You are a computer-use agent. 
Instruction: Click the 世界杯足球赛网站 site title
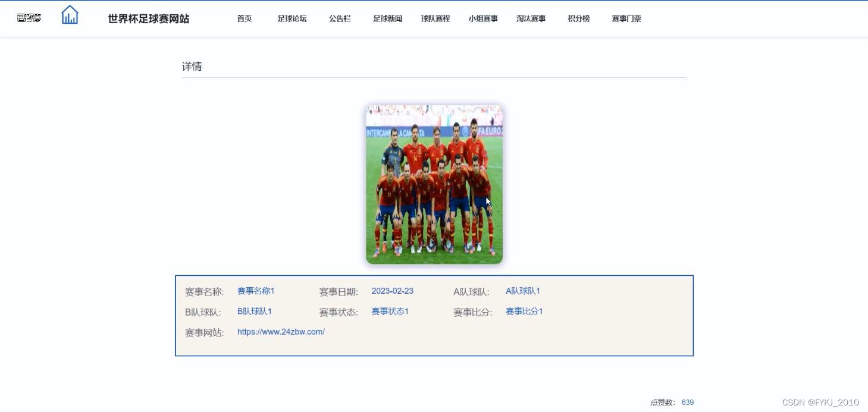[149, 18]
